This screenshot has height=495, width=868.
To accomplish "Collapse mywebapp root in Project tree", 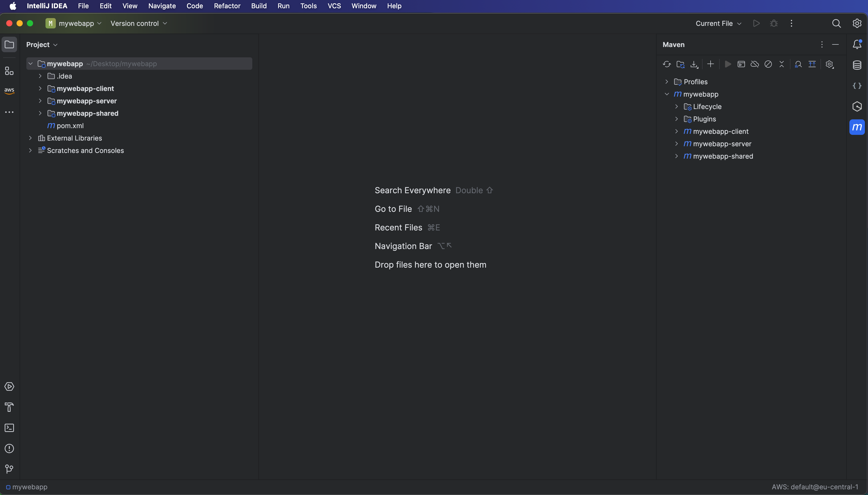I will point(30,64).
